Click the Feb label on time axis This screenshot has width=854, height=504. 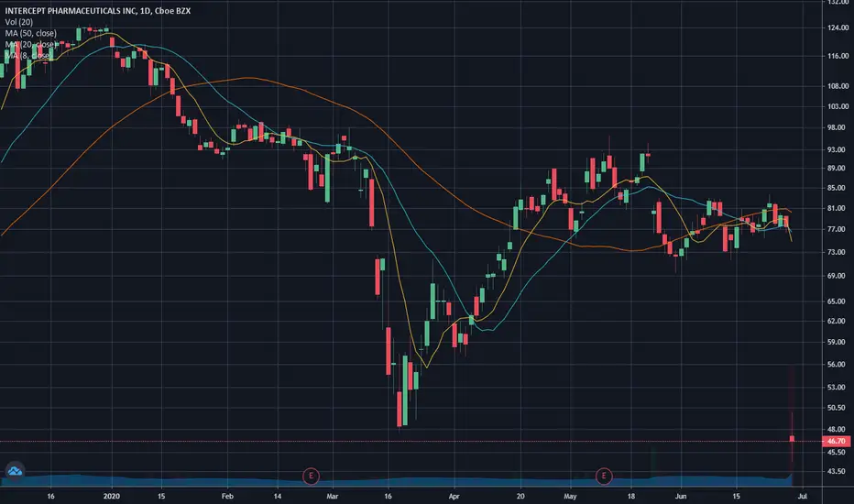[227, 496]
